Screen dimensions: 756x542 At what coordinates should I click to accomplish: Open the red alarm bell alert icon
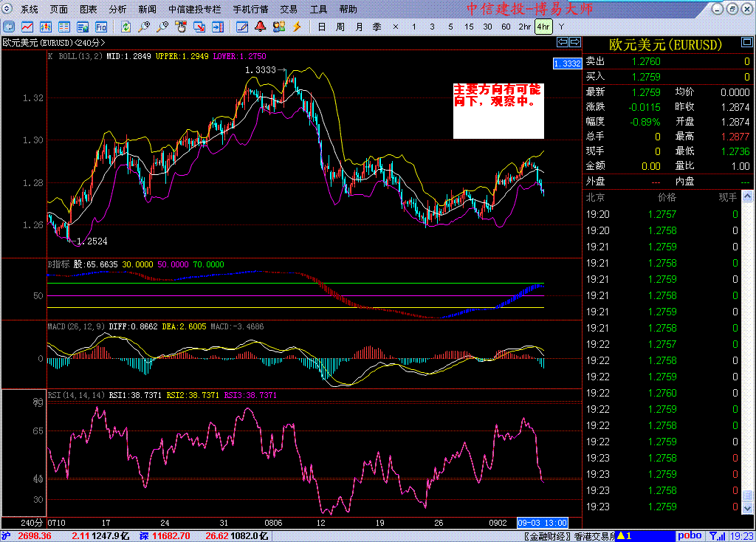click(261, 27)
